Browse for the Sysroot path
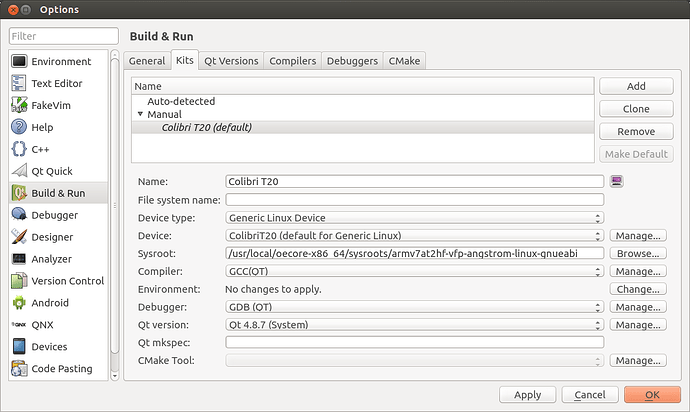Screen dimensions: 690x412 coord(638,254)
